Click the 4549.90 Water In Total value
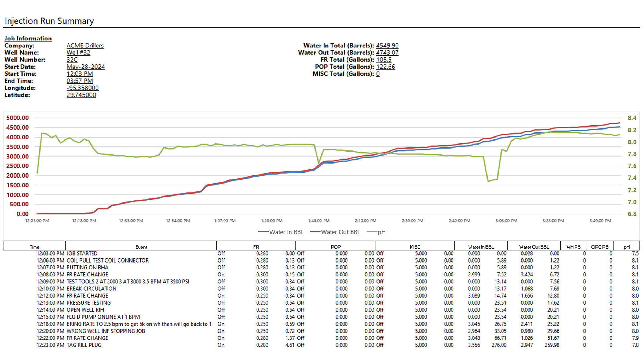 [x=387, y=46]
